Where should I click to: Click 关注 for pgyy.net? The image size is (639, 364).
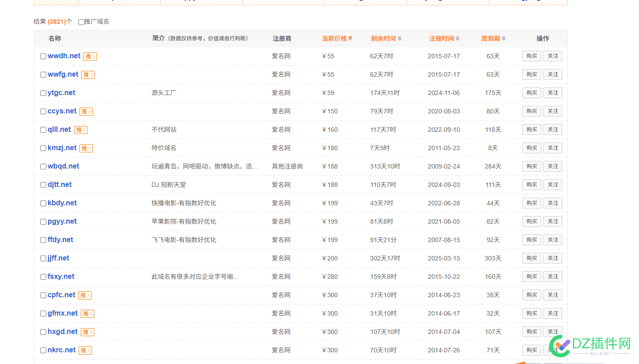pyautogui.click(x=553, y=221)
